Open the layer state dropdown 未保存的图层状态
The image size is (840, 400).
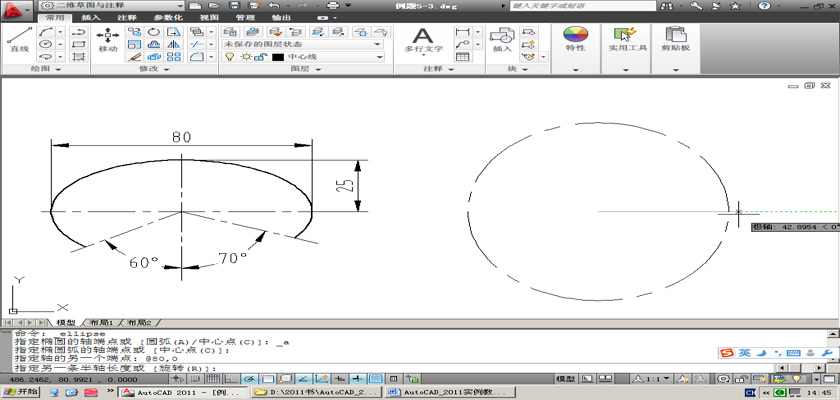coord(303,44)
